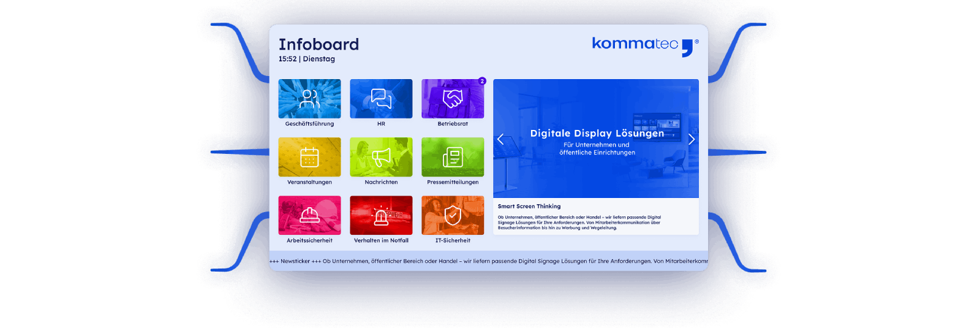The height and width of the screenshot is (328, 980).
Task: Open the Nachrichten megaphone tile
Action: coord(381,157)
